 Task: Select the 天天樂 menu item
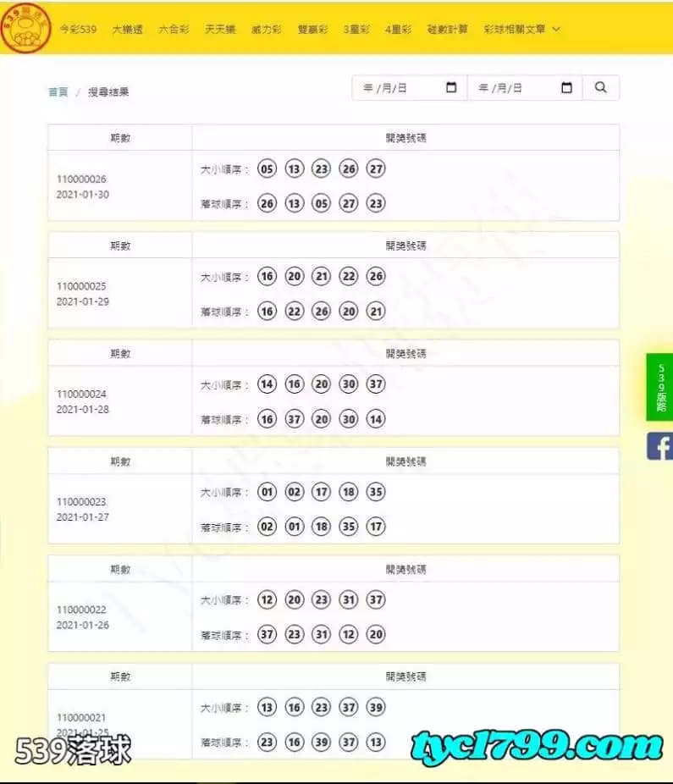point(220,29)
